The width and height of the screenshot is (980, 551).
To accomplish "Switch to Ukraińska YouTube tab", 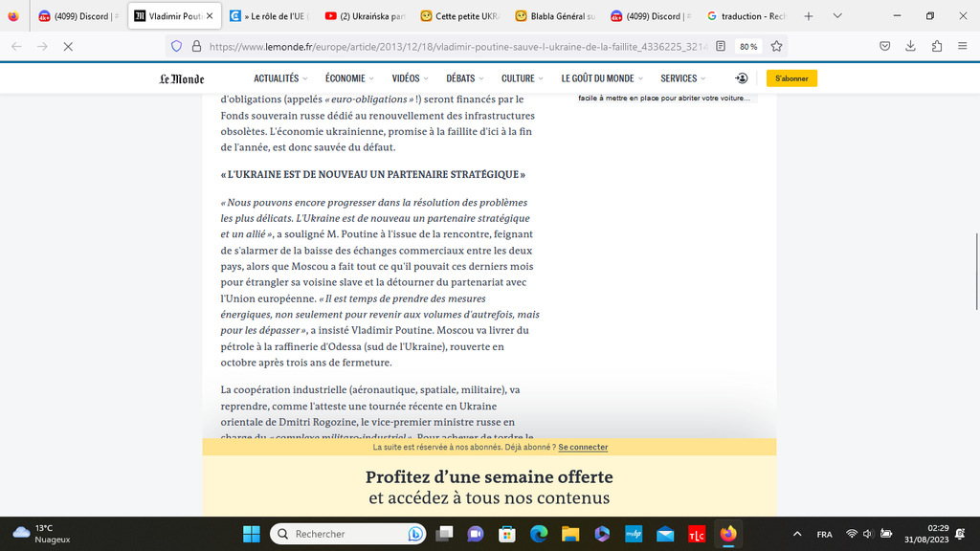I will tap(366, 16).
